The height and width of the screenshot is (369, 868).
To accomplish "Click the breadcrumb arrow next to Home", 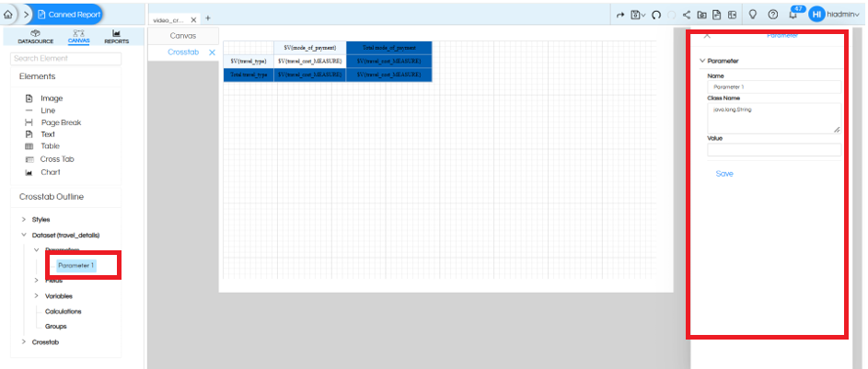I will (x=26, y=15).
